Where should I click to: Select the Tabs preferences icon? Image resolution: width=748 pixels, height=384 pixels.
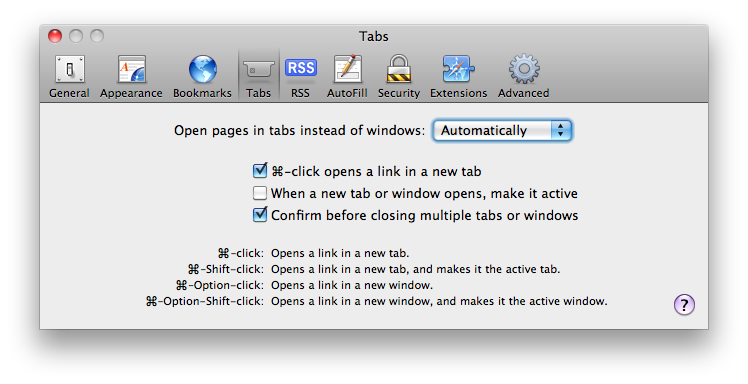click(x=259, y=76)
